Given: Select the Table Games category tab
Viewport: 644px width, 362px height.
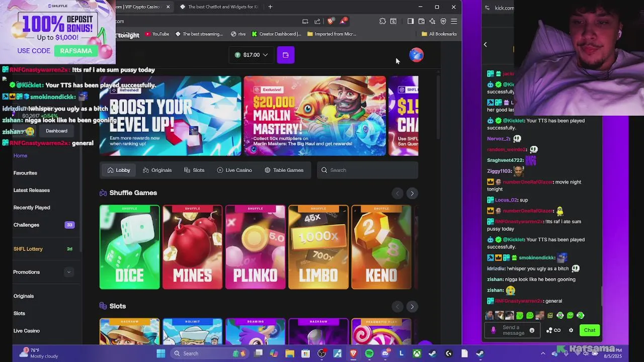Looking at the screenshot, I should click(x=284, y=170).
